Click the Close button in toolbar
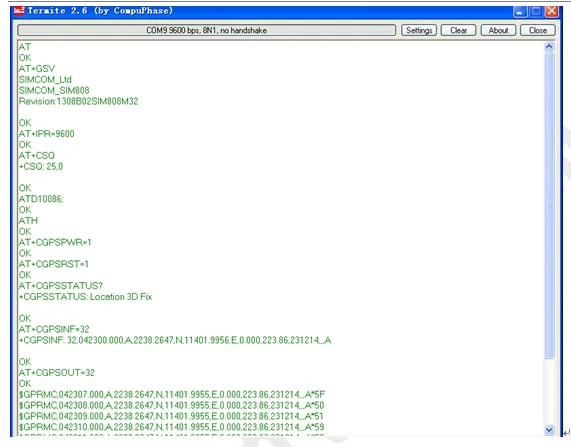The image size is (571, 447). point(538,30)
